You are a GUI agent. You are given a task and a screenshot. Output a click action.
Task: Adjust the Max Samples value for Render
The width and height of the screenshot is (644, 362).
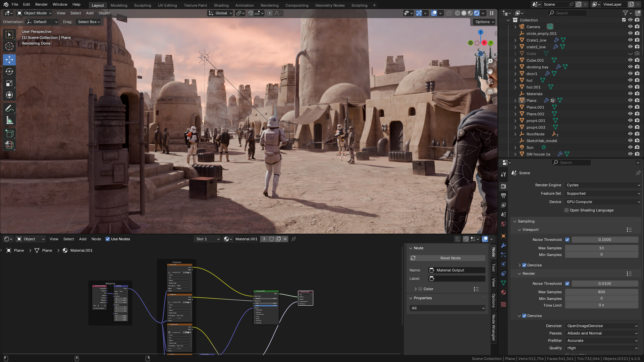[x=601, y=292]
